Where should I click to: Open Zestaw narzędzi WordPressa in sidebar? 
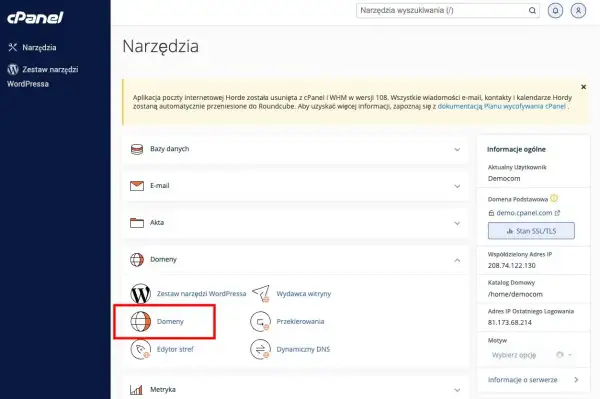pyautogui.click(x=42, y=77)
